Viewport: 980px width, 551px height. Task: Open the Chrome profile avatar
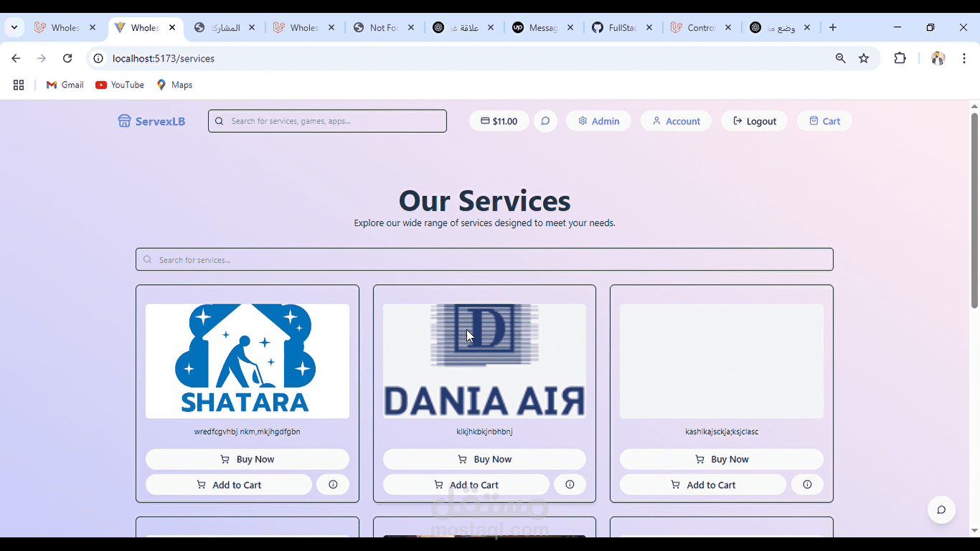pos(938,58)
